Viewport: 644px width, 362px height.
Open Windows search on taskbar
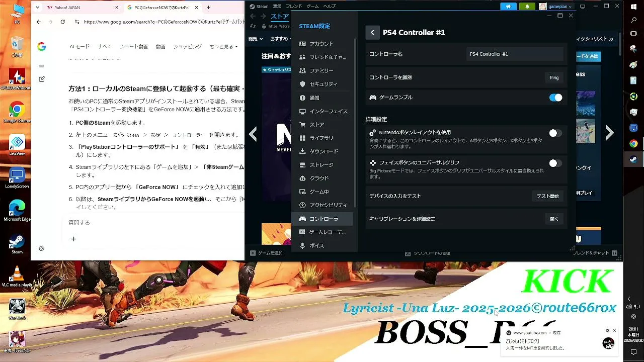tap(633, 21)
